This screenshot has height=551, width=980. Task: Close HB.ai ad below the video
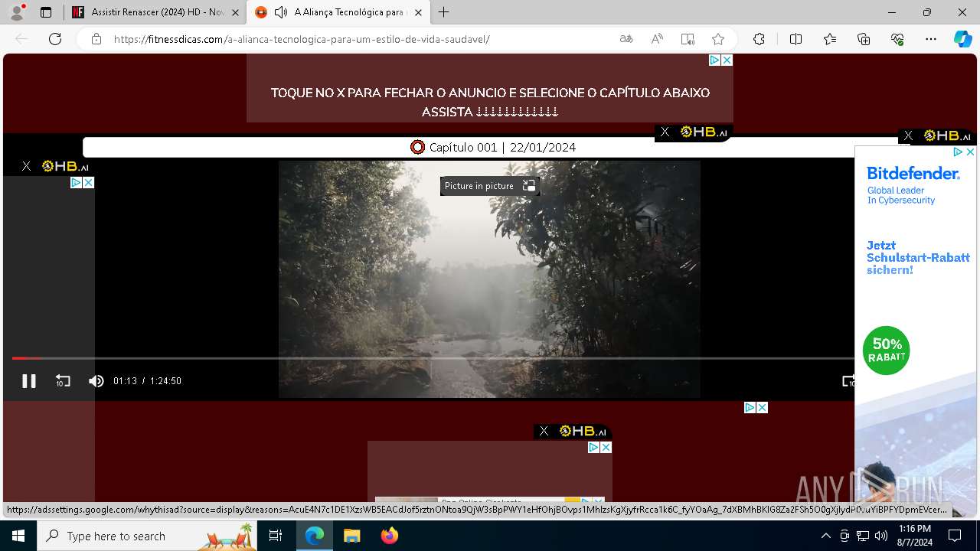pos(544,431)
